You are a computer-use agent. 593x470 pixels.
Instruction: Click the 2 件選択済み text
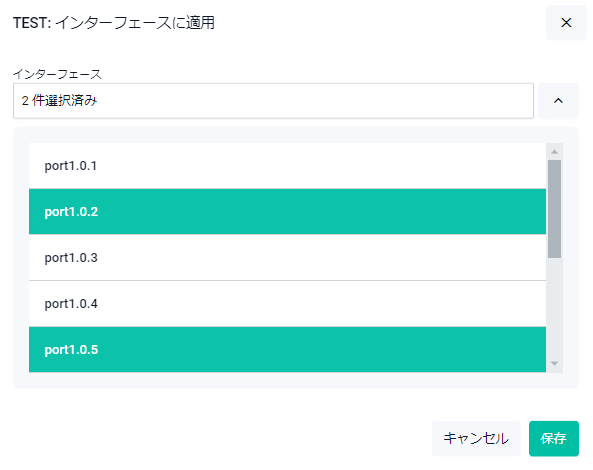59,101
